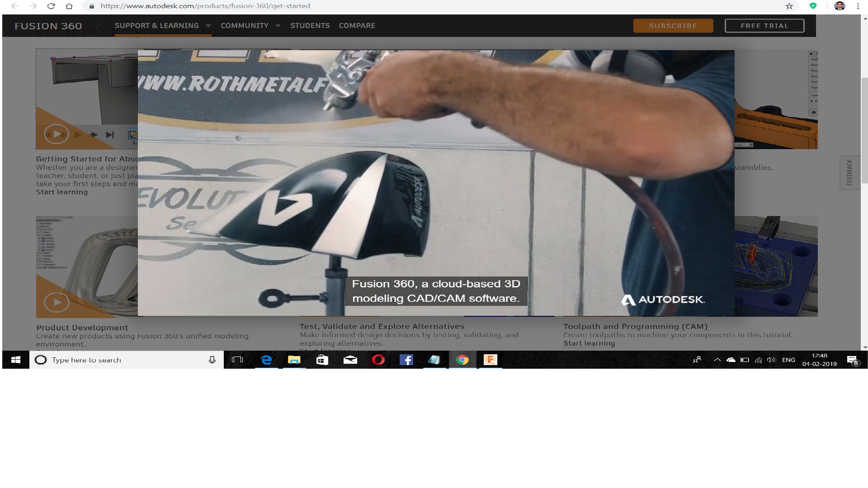Expand the Community dropdown arrow

[278, 26]
